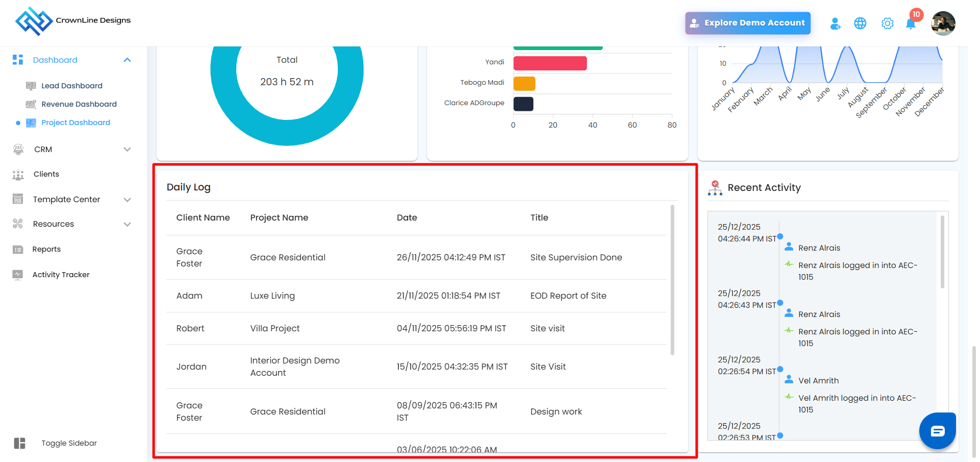The width and height of the screenshot is (980, 462).
Task: Click the Clarice ADGroupe dark bar
Action: (523, 104)
